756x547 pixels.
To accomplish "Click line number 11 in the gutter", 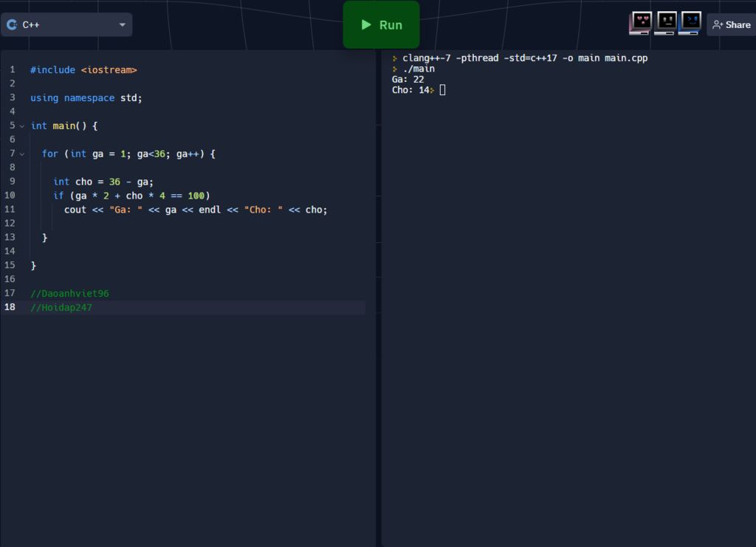I will click(10, 210).
